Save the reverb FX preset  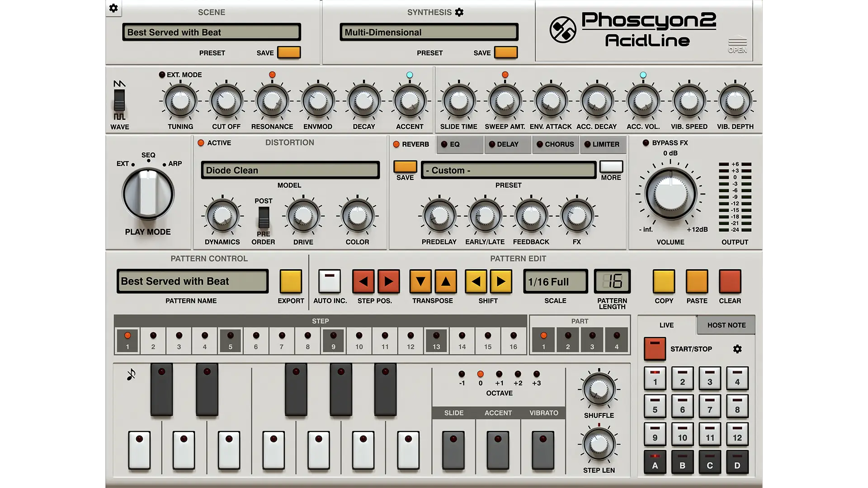pos(405,167)
